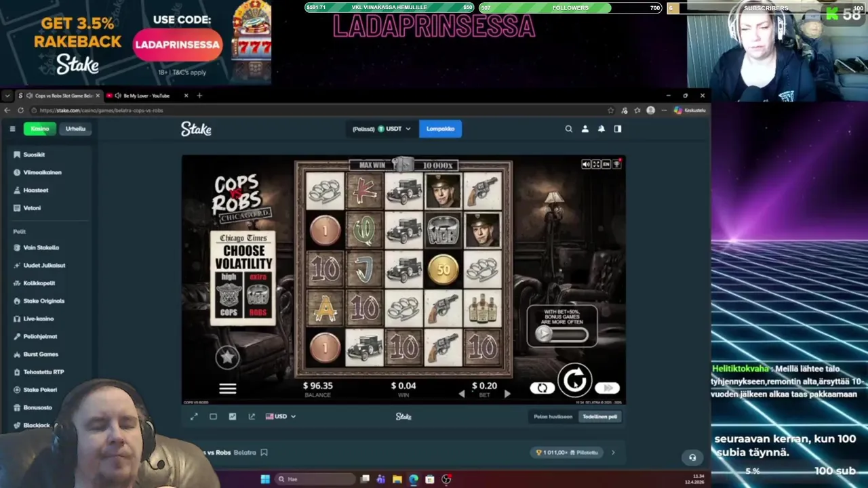Open the autoplay settings button
This screenshot has width=868, height=488.
click(542, 388)
